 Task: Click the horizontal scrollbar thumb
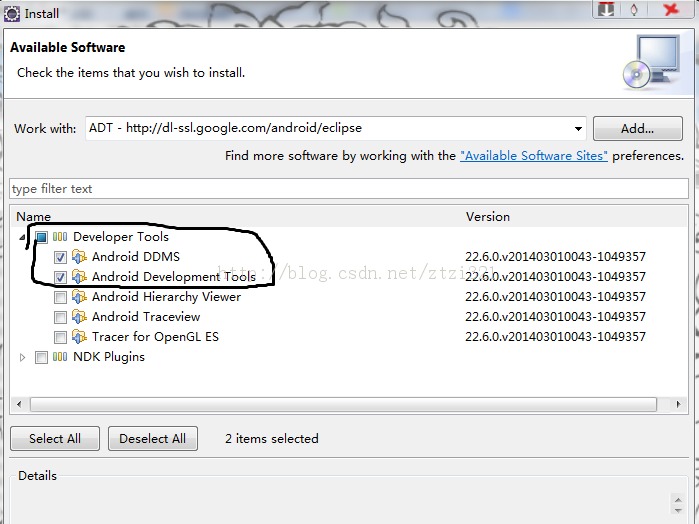(343, 404)
